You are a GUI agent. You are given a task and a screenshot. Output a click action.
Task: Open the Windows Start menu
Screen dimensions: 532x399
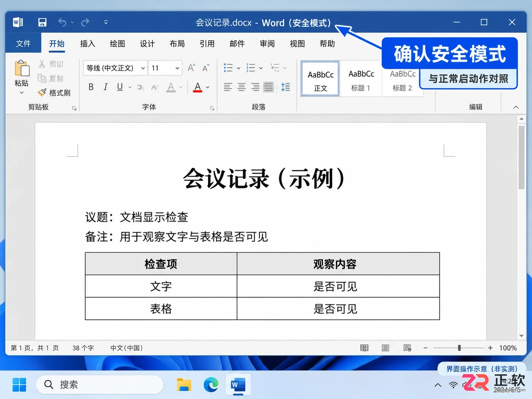pyautogui.click(x=19, y=385)
